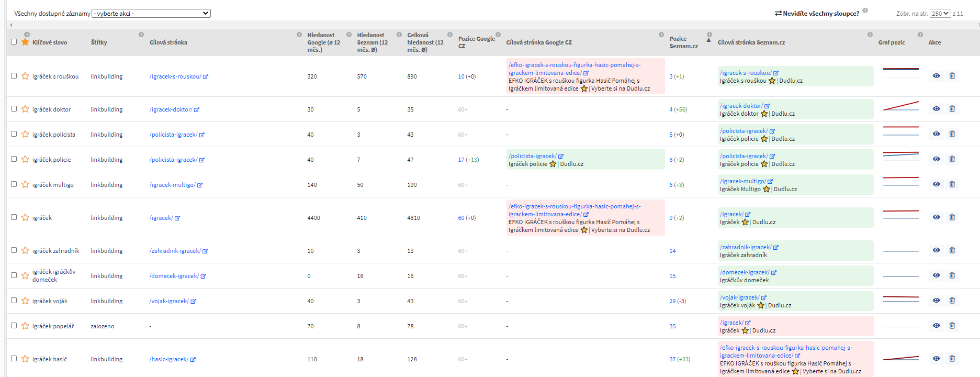The width and height of the screenshot is (980, 377).
Task: Open rows per page dropdown showing 250
Action: [940, 14]
